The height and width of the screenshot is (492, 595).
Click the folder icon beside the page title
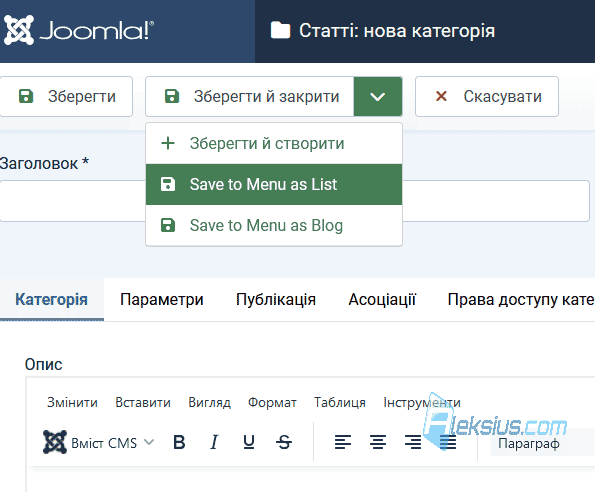(280, 30)
